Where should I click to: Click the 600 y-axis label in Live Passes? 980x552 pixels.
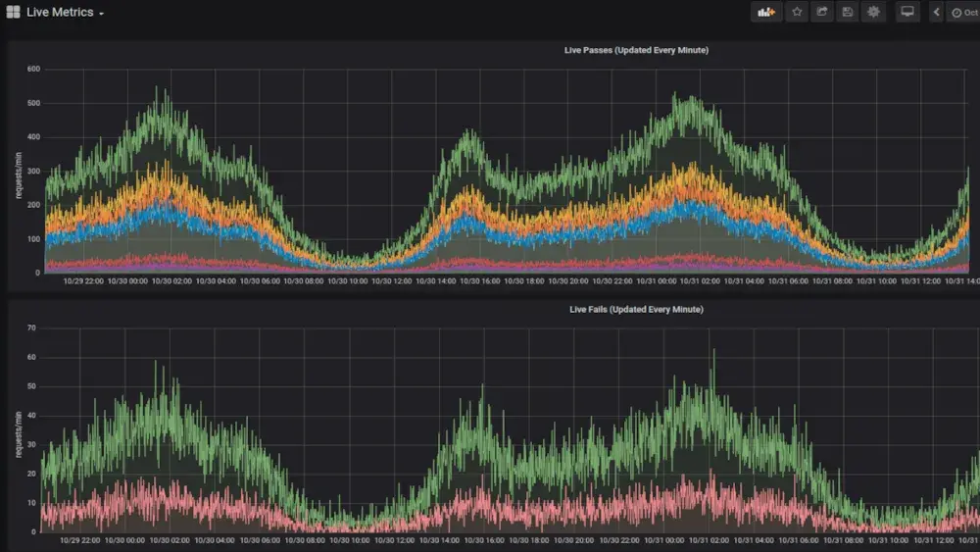pyautogui.click(x=33, y=69)
